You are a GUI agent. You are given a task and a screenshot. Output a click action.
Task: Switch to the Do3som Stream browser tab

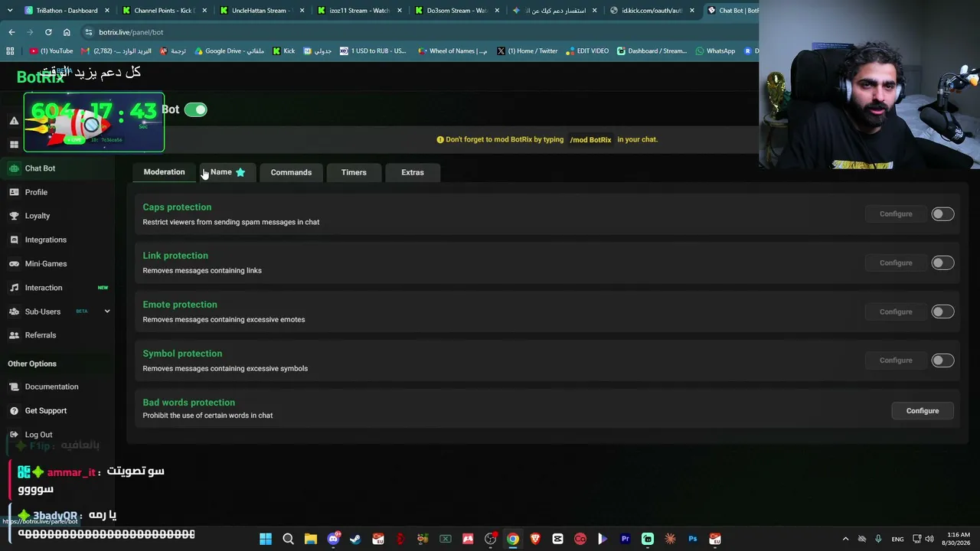pos(456,11)
